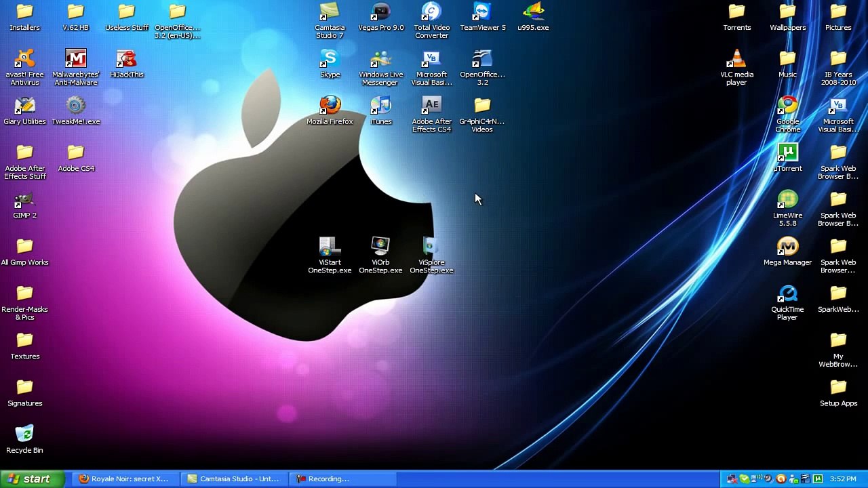The height and width of the screenshot is (488, 868).
Task: Launch Malwarebytes' Anti-Malware icon
Action: click(x=75, y=68)
